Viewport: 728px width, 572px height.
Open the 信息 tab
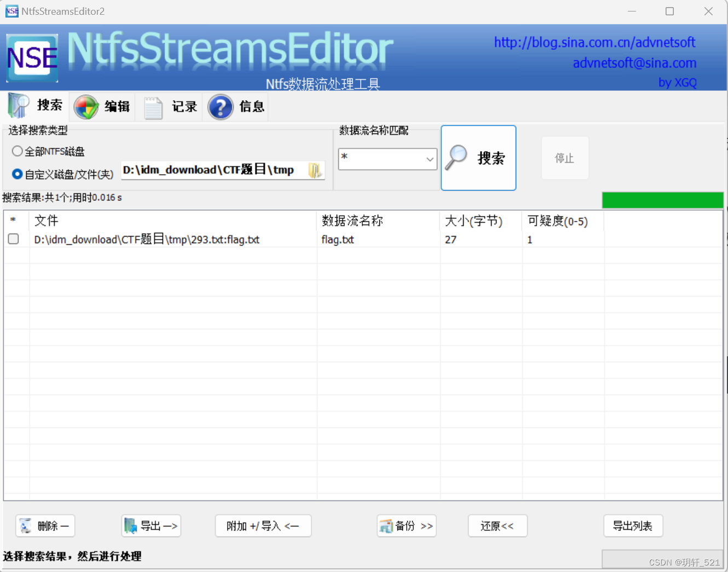pos(237,107)
